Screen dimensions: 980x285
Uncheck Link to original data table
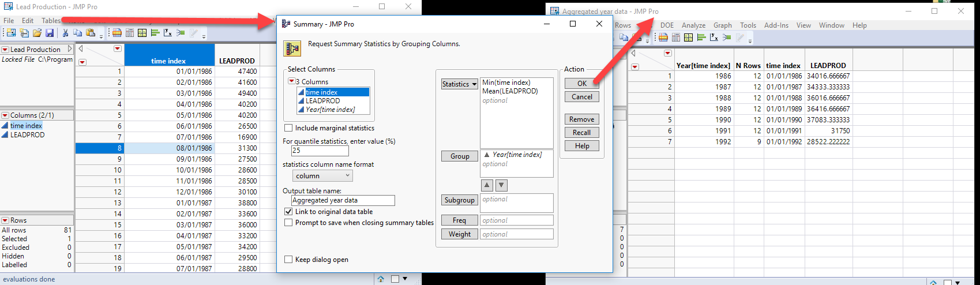(x=288, y=212)
